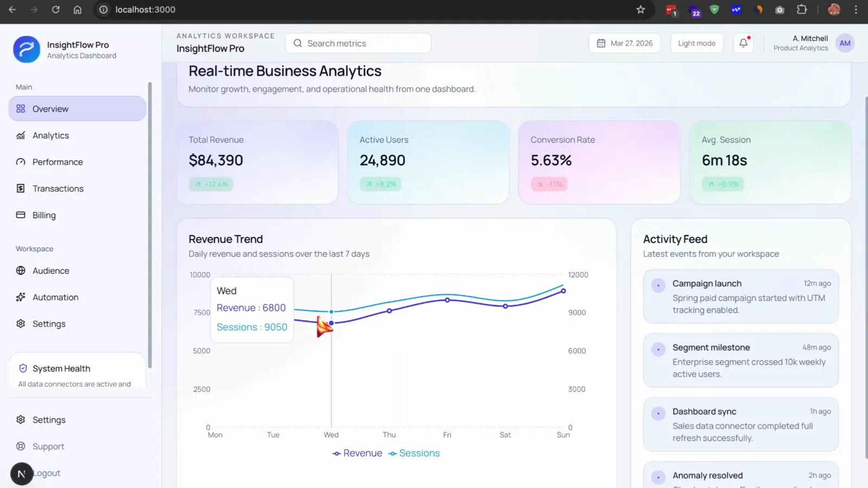Click the Performance gauge icon
The width and height of the screenshot is (868, 488).
tap(21, 162)
